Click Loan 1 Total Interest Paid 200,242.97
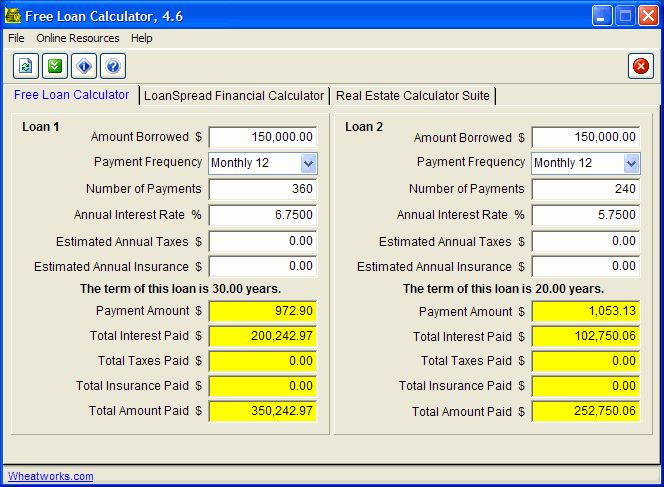 tap(263, 336)
